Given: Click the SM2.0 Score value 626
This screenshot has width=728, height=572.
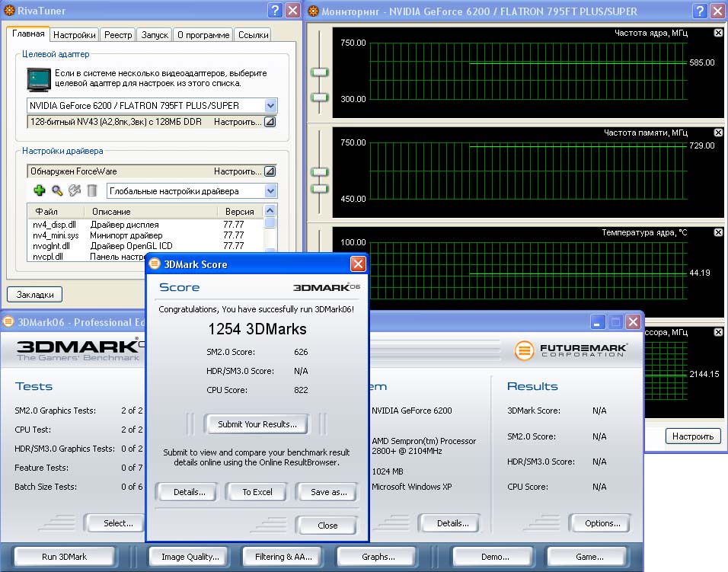Looking at the screenshot, I should (x=301, y=352).
